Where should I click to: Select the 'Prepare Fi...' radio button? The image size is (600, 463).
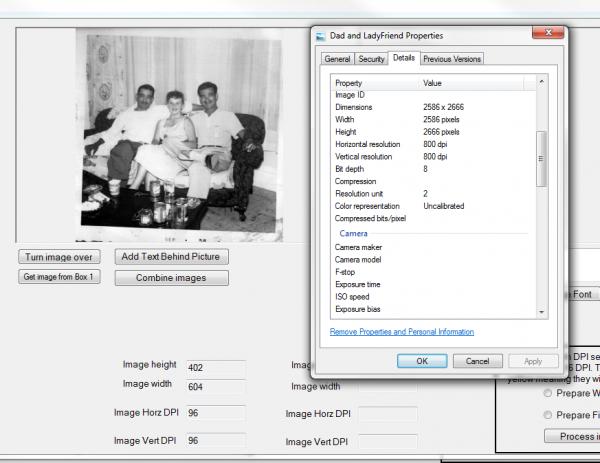(548, 415)
